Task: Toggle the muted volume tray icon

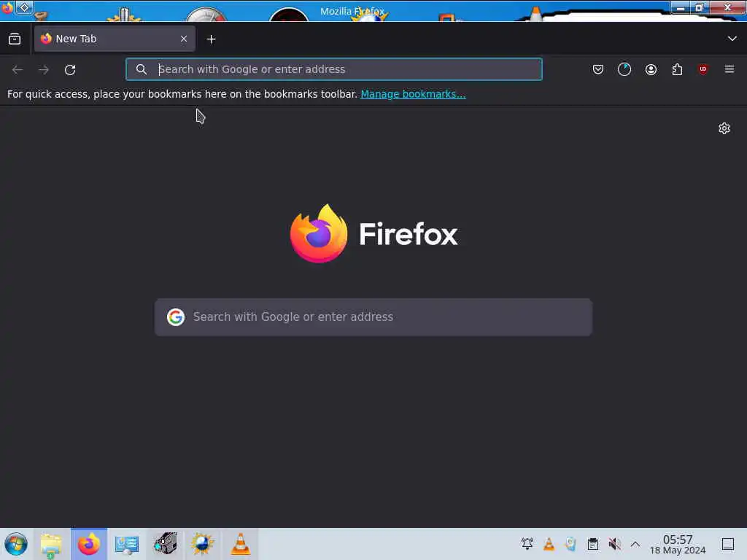Action: click(x=614, y=544)
